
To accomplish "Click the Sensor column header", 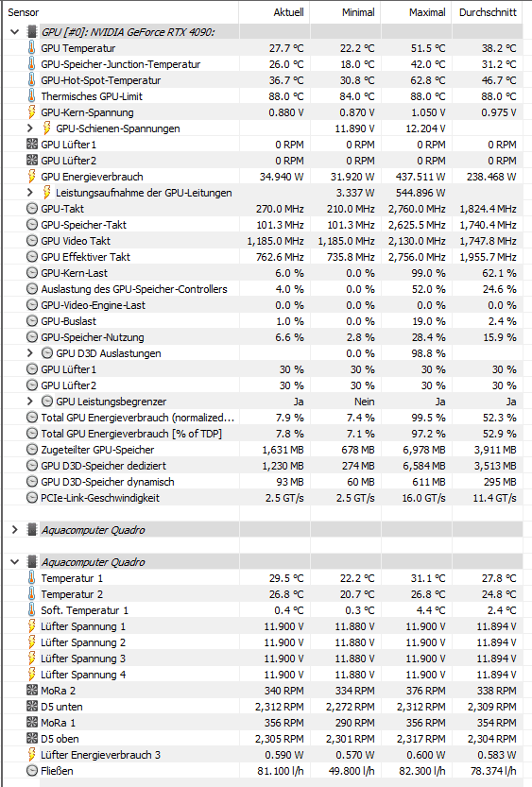I will point(120,12).
